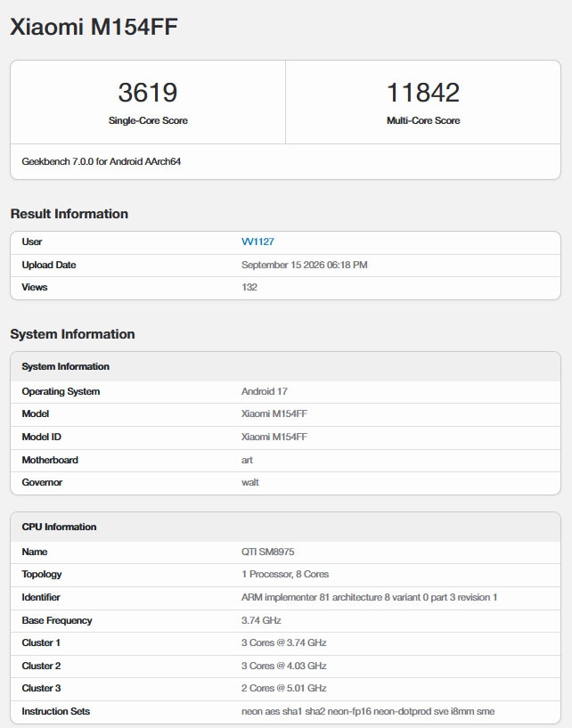Select the Xiaomi M154FF page title
Screen dimensions: 572x728
[94, 27]
